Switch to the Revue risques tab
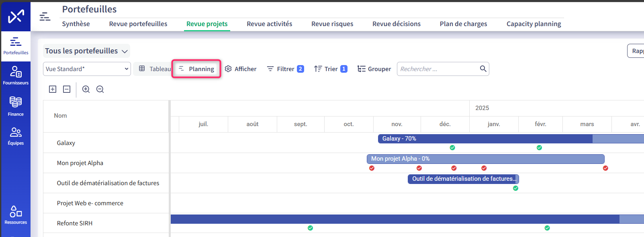Image resolution: width=644 pixels, height=237 pixels. [x=332, y=24]
